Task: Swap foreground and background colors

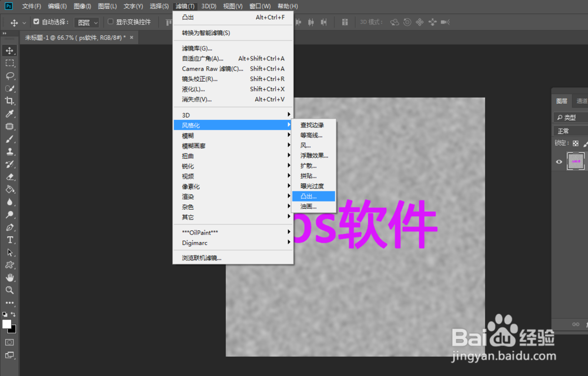Action: pyautogui.click(x=14, y=314)
